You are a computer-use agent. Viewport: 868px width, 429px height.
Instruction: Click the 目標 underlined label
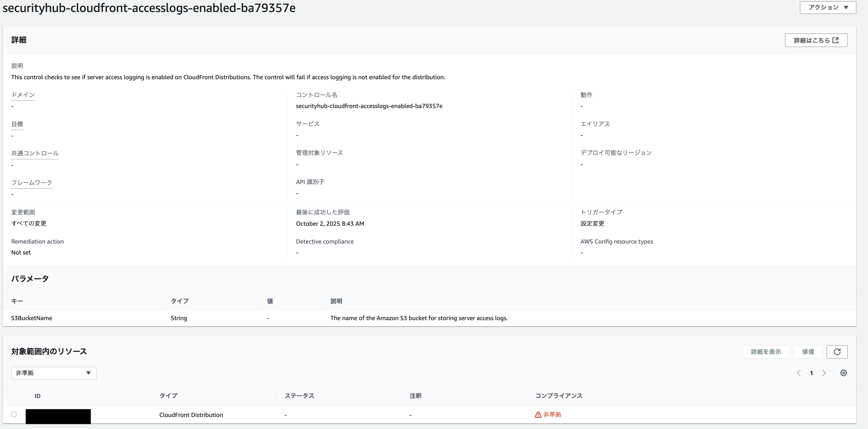tap(17, 124)
